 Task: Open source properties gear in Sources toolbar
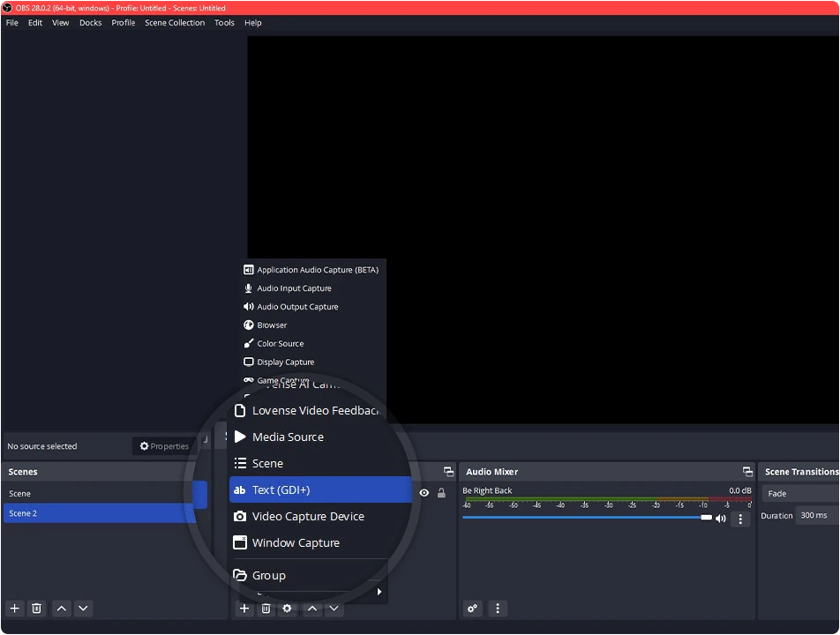pos(287,609)
